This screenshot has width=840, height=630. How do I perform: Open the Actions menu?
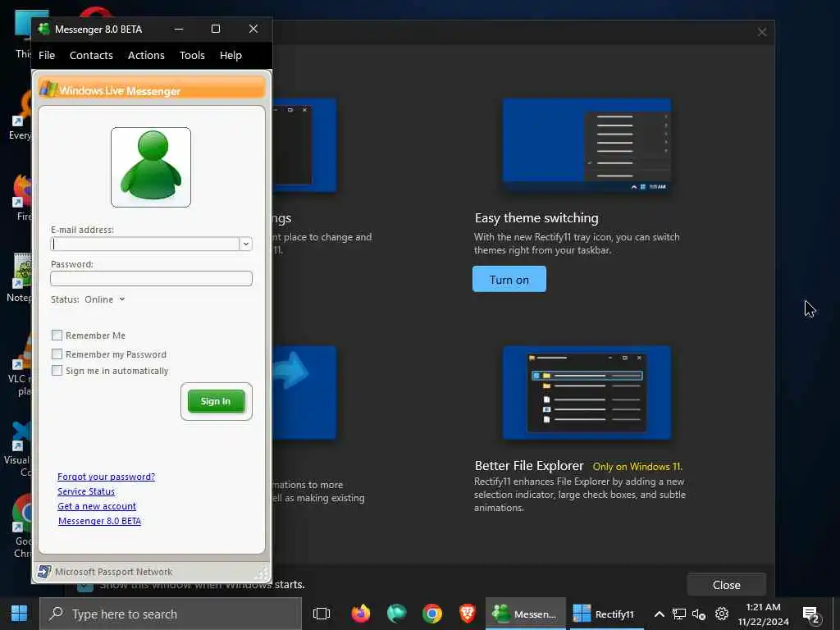point(146,55)
